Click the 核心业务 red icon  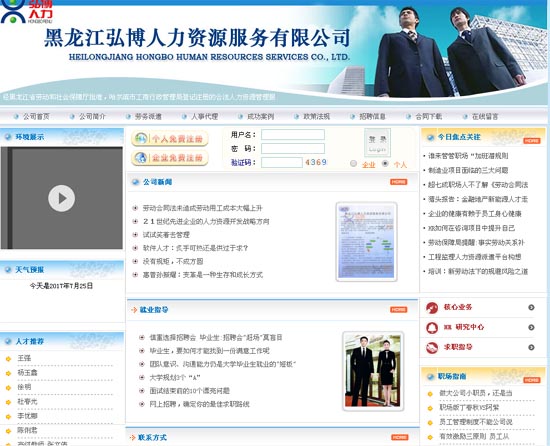pyautogui.click(x=432, y=308)
